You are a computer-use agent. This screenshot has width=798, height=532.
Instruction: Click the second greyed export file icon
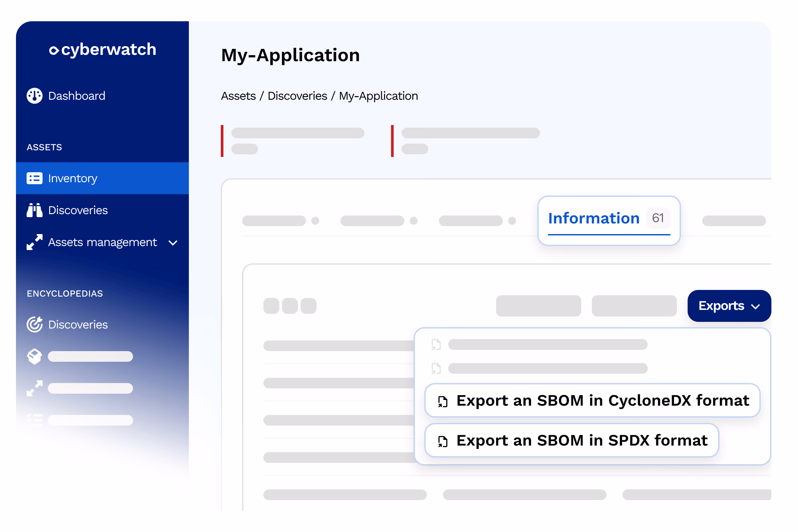pyautogui.click(x=436, y=368)
